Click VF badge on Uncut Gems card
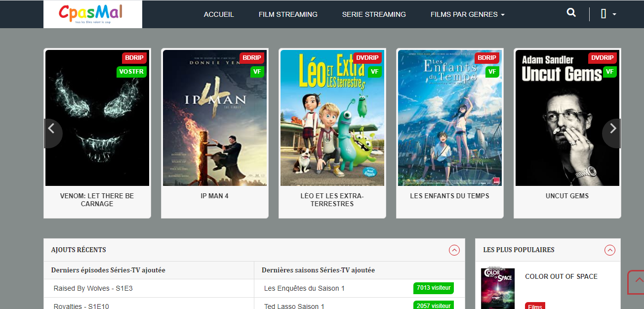This screenshot has height=309, width=644. [x=609, y=72]
